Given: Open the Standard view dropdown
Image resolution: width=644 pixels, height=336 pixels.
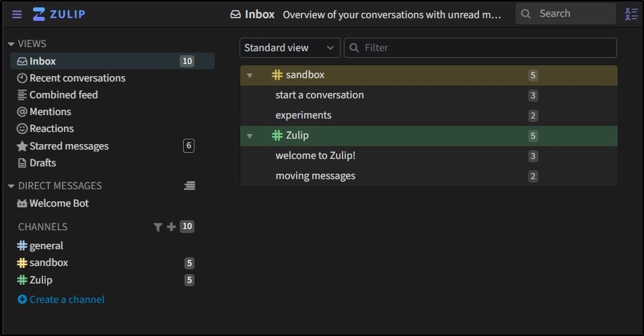Looking at the screenshot, I should tap(289, 48).
